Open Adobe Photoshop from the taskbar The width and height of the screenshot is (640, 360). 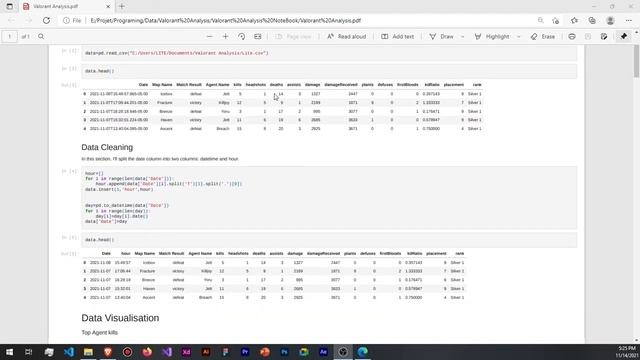click(x=284, y=352)
